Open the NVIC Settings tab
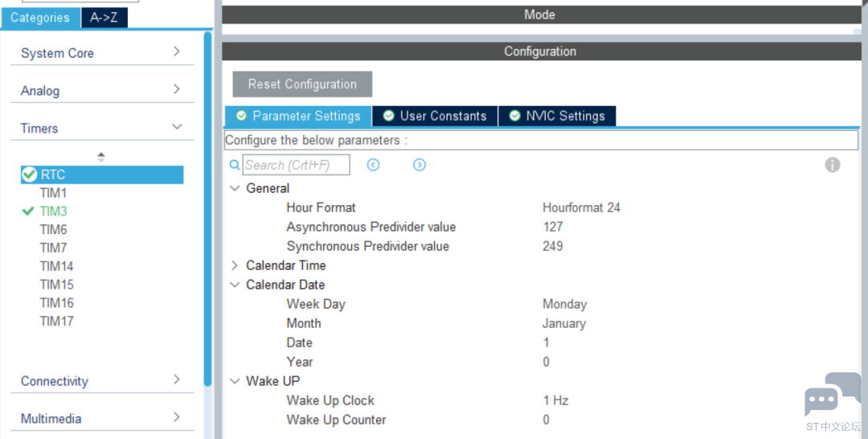 (558, 116)
